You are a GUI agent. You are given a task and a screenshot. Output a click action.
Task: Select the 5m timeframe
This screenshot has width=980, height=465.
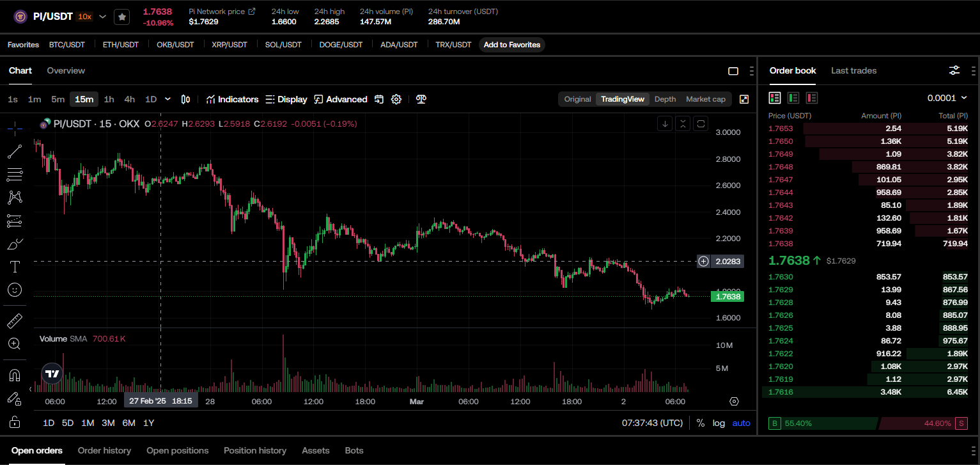pos(58,99)
